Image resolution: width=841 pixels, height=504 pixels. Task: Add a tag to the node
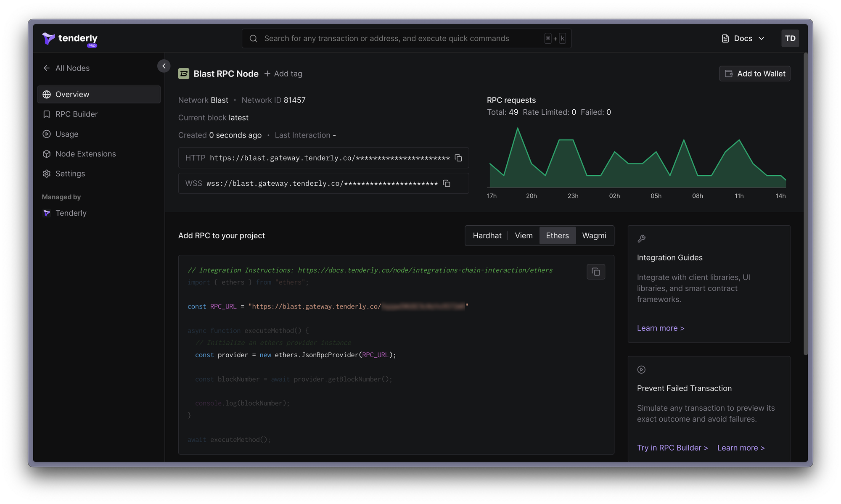click(283, 74)
